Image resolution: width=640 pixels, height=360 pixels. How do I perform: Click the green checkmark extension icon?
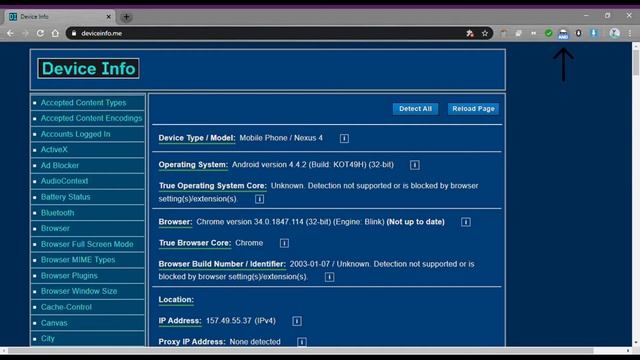pyautogui.click(x=549, y=33)
